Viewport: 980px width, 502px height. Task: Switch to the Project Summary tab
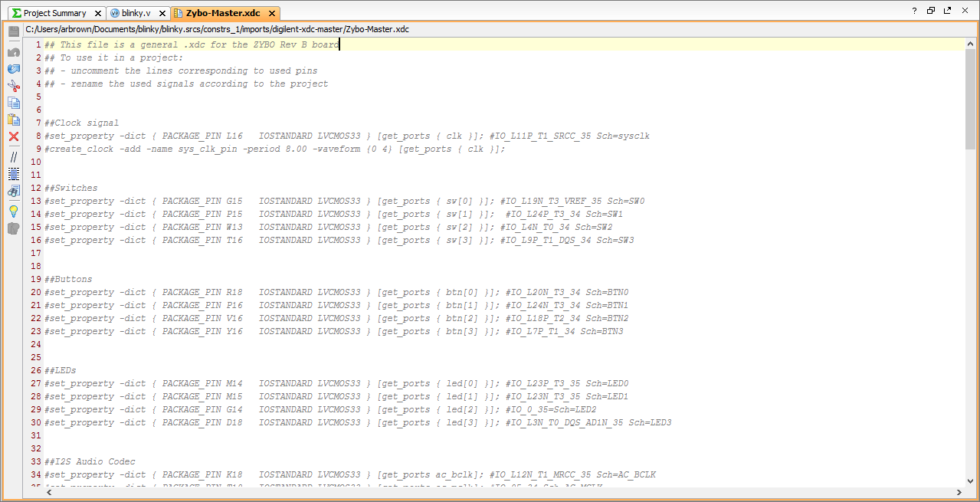[54, 13]
